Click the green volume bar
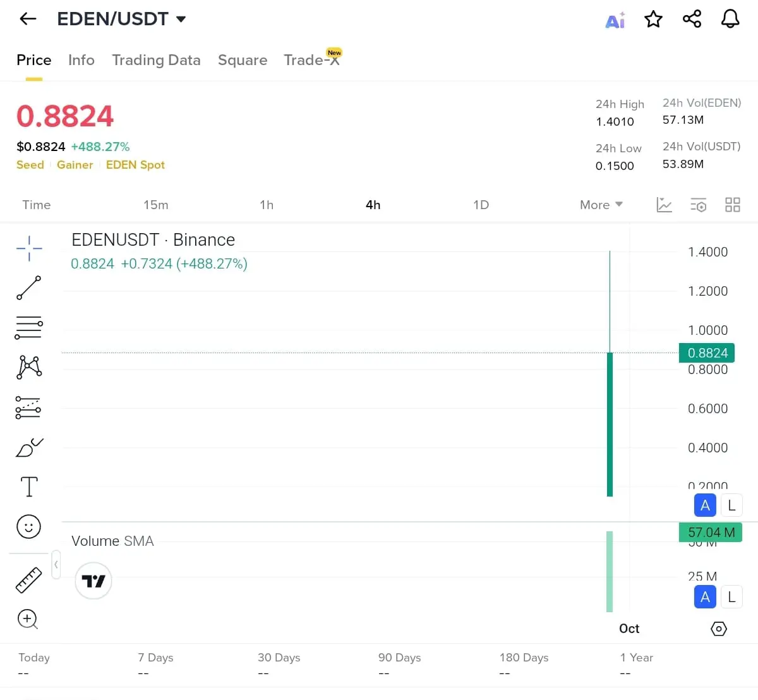This screenshot has height=700, width=758. pos(610,571)
